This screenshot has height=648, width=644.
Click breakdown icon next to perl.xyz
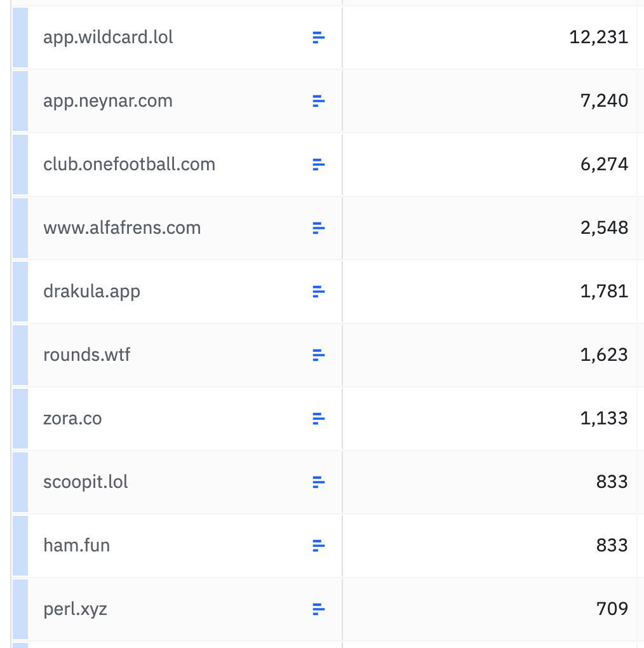[319, 609]
